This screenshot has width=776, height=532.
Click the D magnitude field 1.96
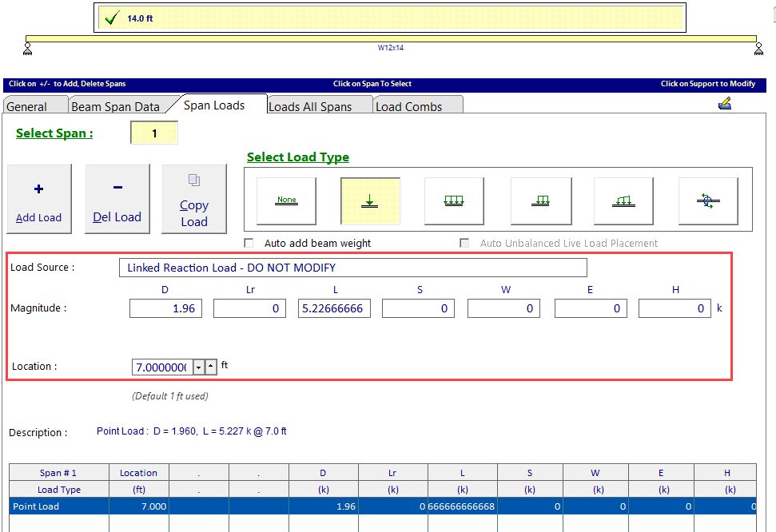[165, 308]
